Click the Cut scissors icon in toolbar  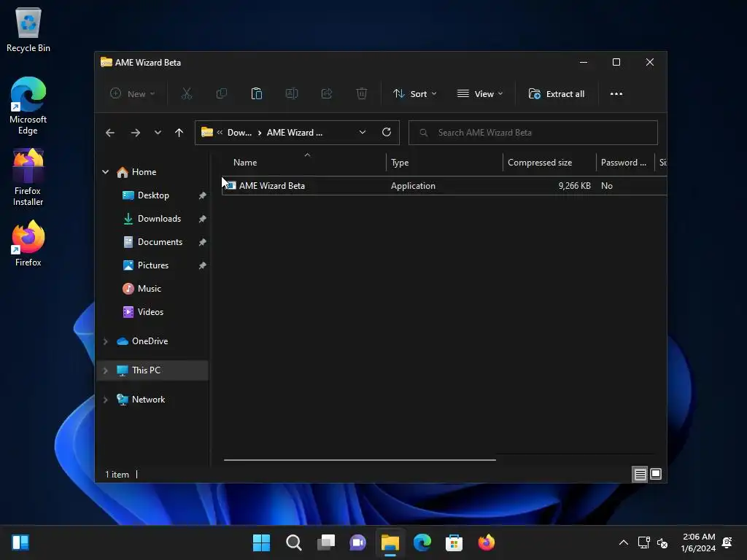186,94
